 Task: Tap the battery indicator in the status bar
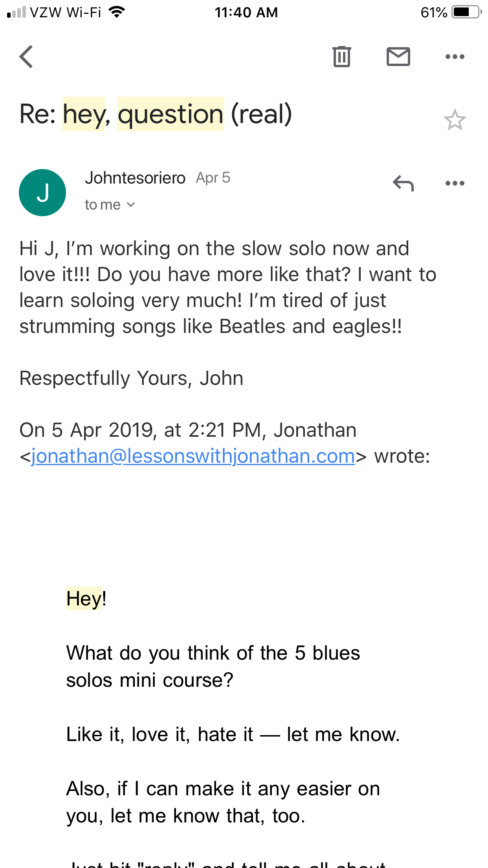466,12
